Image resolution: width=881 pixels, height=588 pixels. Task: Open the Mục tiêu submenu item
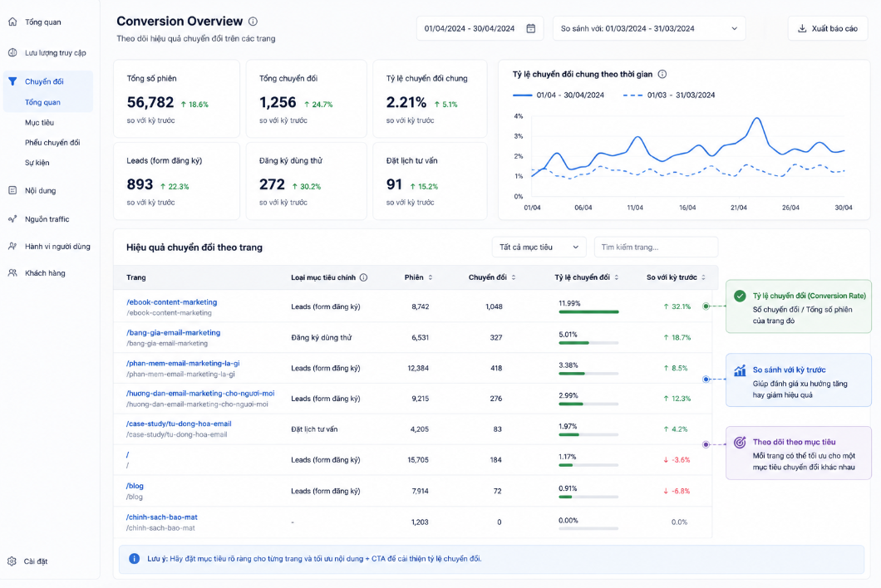(39, 122)
